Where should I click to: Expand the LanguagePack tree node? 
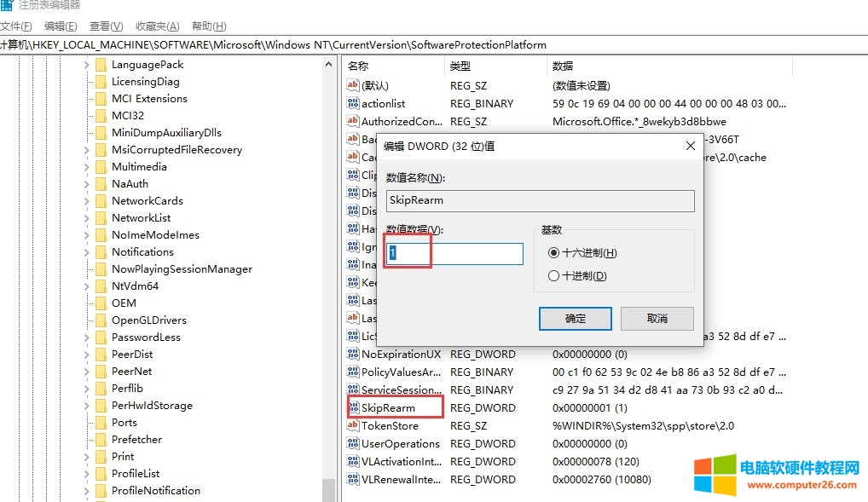[x=86, y=65]
